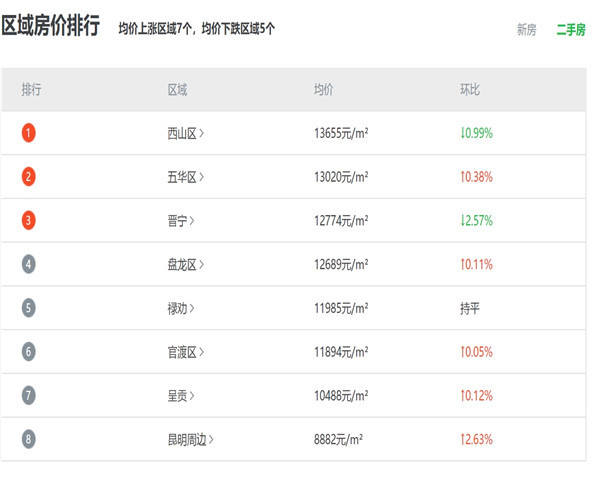Screen dimensions: 600x500
Task: Click the rank 5 gray badge
Action: click(28, 308)
